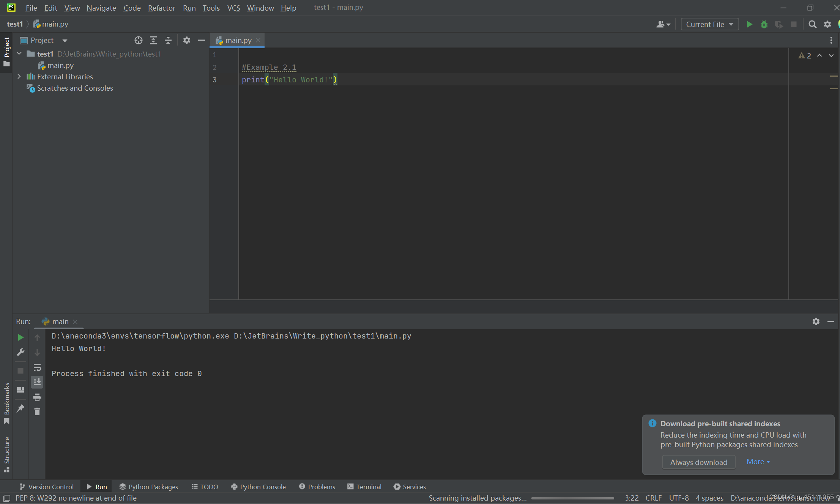Open the Run menu
This screenshot has height=504, width=840.
pyautogui.click(x=189, y=8)
